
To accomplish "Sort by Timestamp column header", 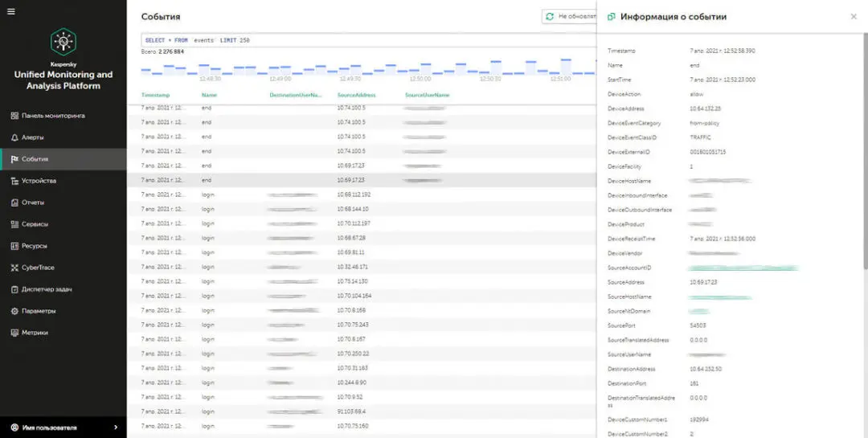I will point(156,96).
